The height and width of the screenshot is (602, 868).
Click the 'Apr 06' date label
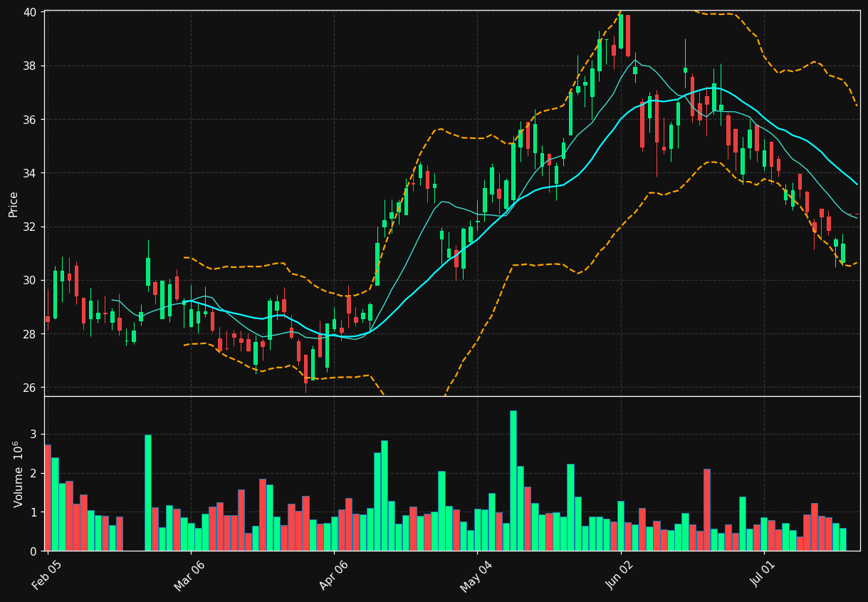[x=333, y=576]
